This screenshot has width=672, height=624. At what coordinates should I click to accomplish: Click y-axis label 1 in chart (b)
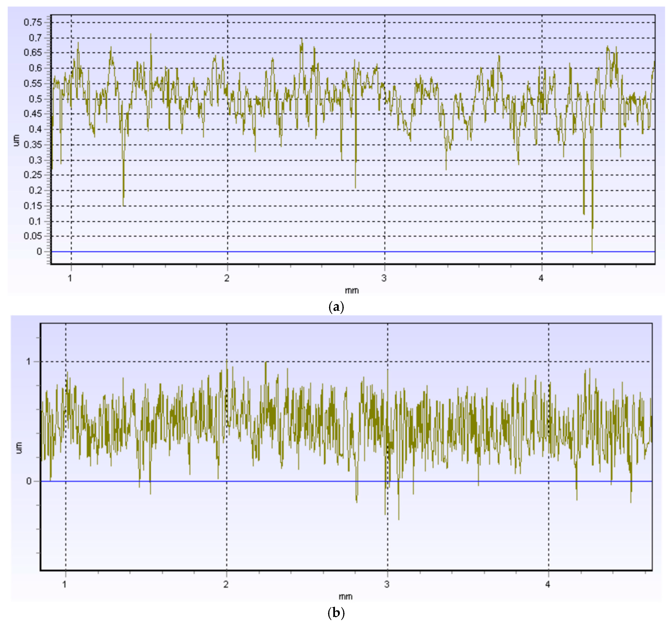click(28, 362)
